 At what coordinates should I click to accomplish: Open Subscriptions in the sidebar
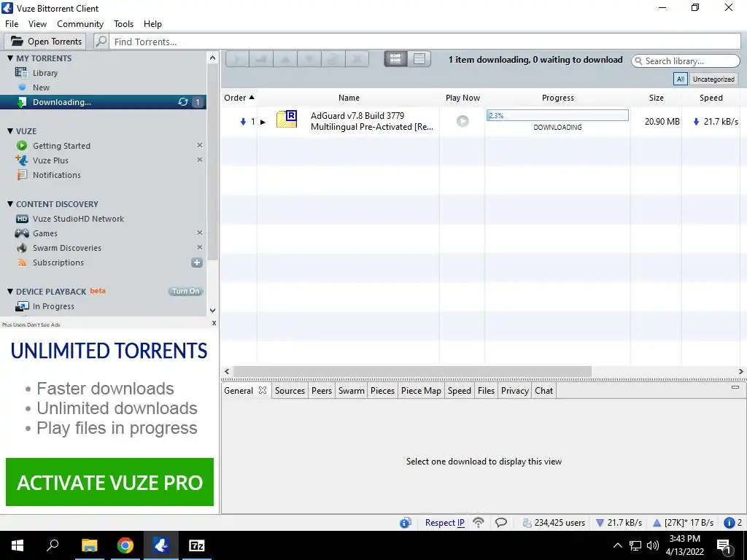(x=58, y=262)
